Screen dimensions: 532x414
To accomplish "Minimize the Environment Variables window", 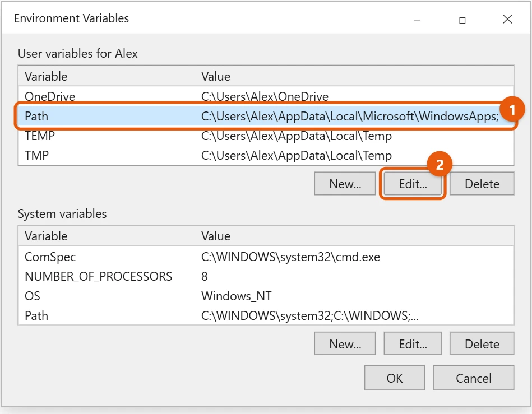I will click(x=417, y=20).
